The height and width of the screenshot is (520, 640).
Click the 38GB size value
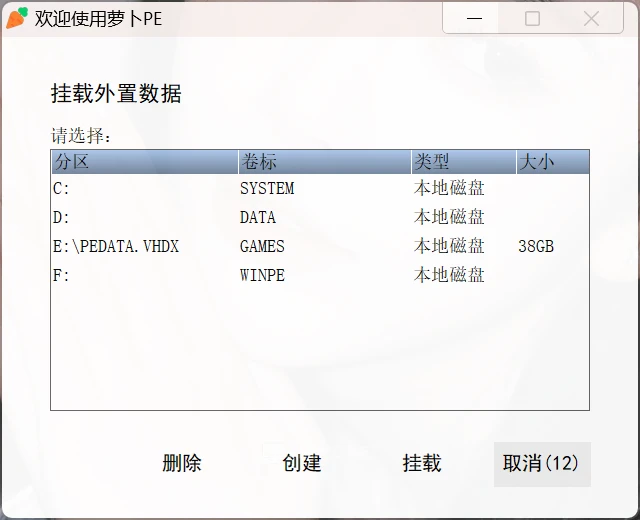536,246
